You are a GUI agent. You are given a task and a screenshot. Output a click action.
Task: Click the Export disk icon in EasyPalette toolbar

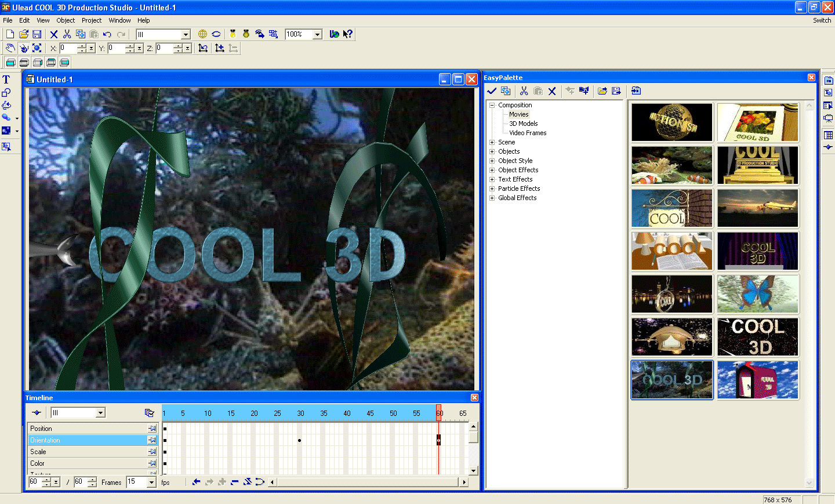click(x=616, y=91)
